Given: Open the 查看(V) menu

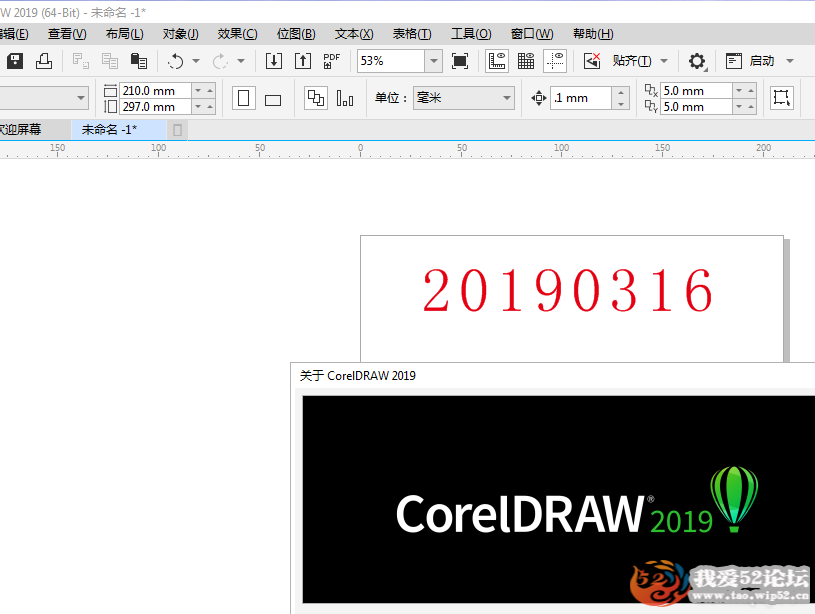Looking at the screenshot, I should point(68,34).
